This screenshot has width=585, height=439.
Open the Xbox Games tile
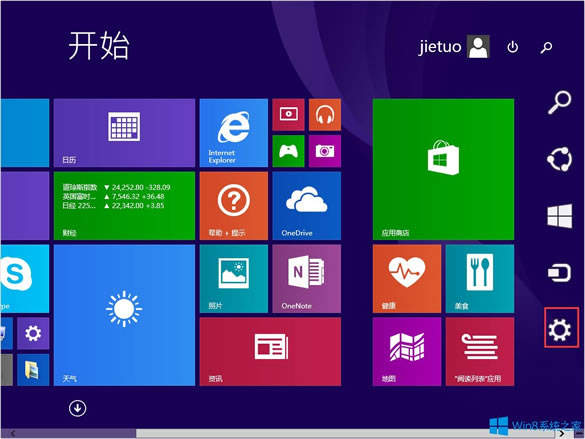pyautogui.click(x=288, y=151)
